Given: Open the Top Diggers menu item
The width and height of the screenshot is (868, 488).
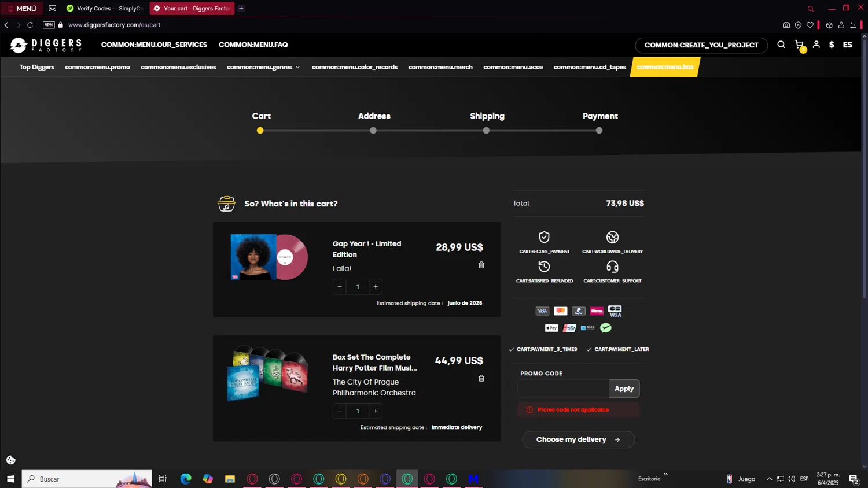Looking at the screenshot, I should pyautogui.click(x=37, y=67).
